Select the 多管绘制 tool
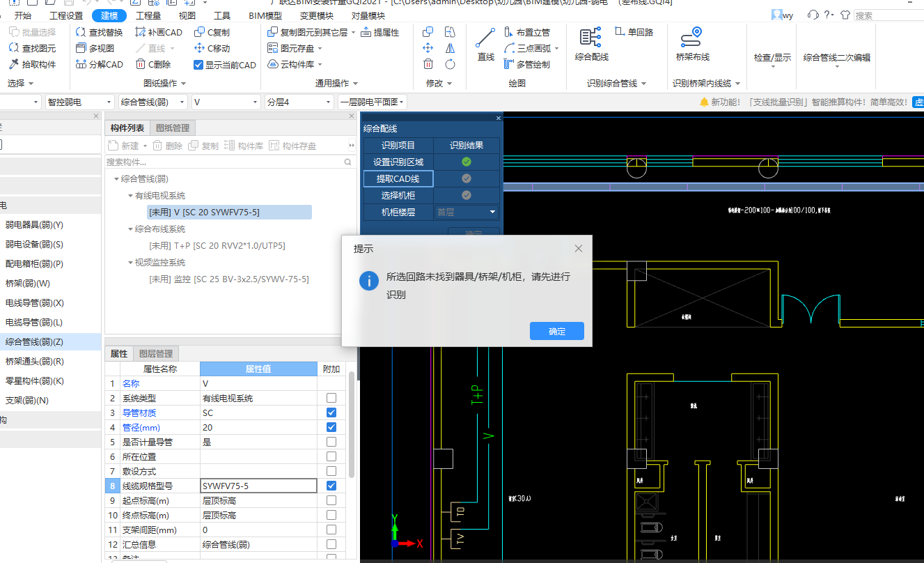Viewport: 924px width, 563px height. 526,64
